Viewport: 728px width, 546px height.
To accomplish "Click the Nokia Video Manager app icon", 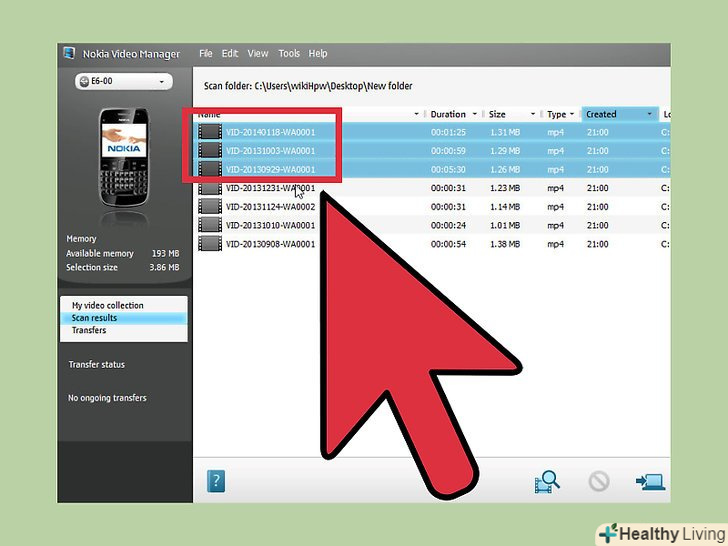I will [x=69, y=53].
